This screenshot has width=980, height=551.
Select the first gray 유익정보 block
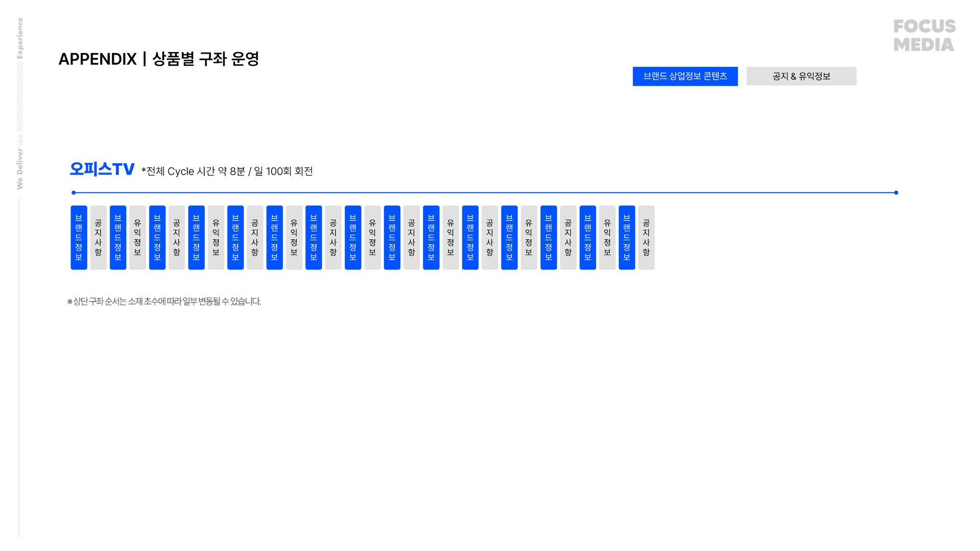137,238
